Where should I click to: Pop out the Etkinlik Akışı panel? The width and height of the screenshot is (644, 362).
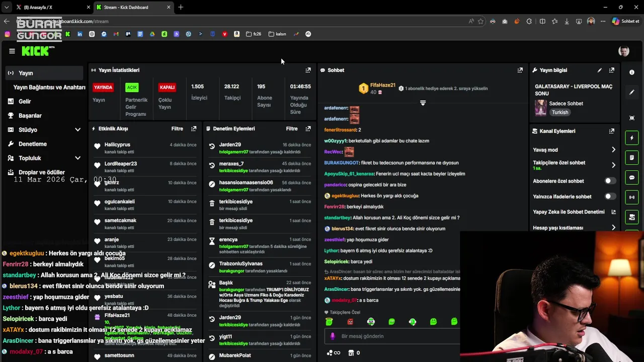[x=194, y=129]
